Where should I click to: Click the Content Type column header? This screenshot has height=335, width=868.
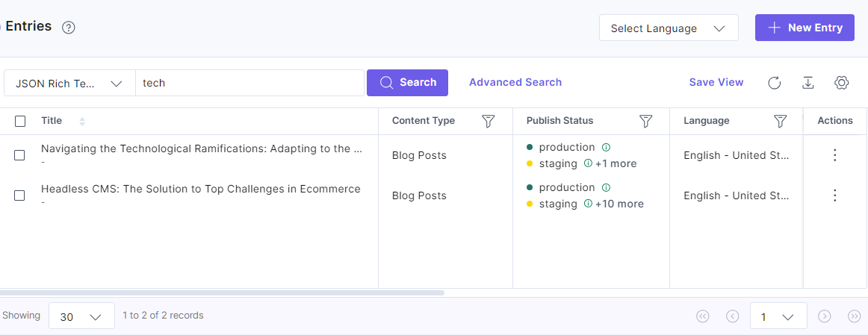[x=424, y=121]
